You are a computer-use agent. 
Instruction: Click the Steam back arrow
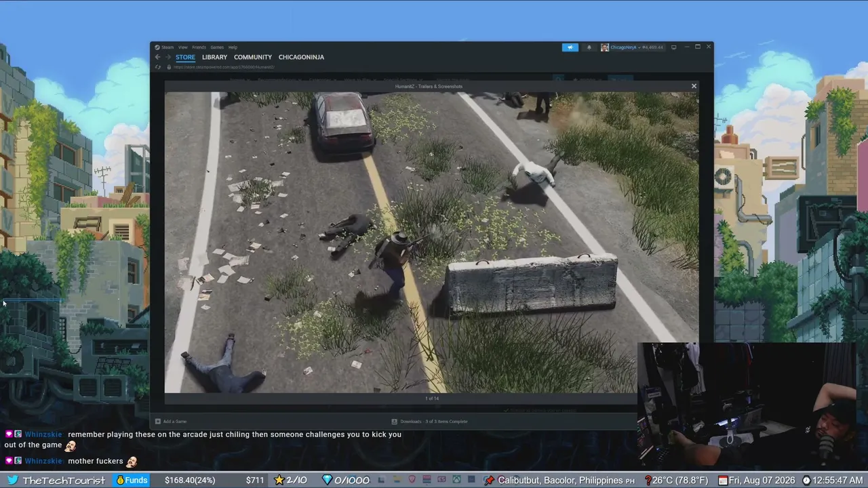(158, 57)
